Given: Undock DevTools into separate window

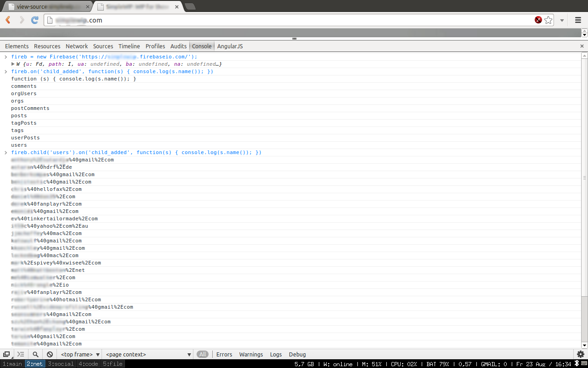Looking at the screenshot, I should tap(6, 354).
